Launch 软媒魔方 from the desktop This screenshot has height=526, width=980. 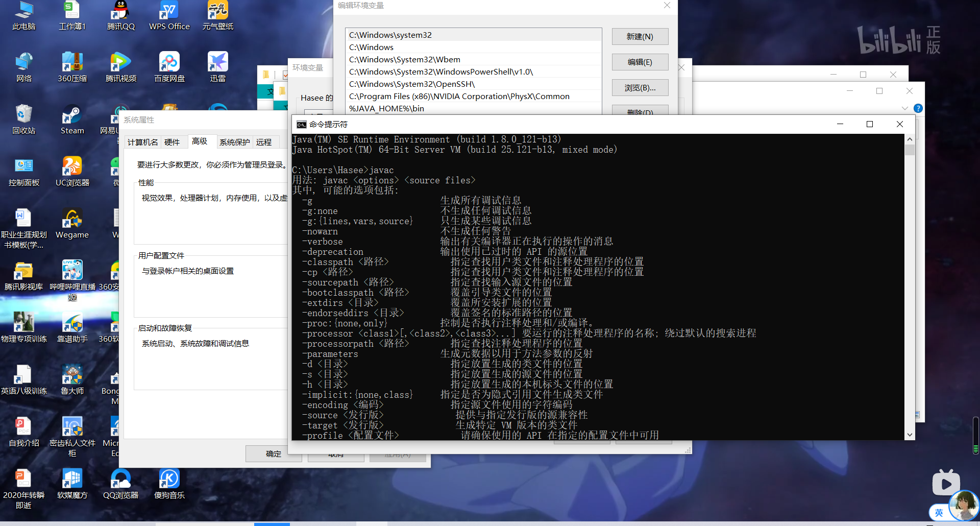[72, 484]
